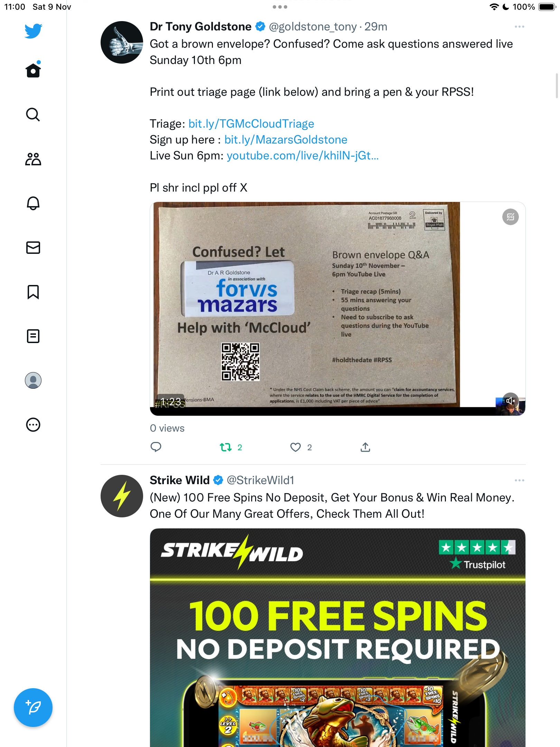Expand more options on the Strike Wild ad
The image size is (560, 747).
tap(520, 480)
